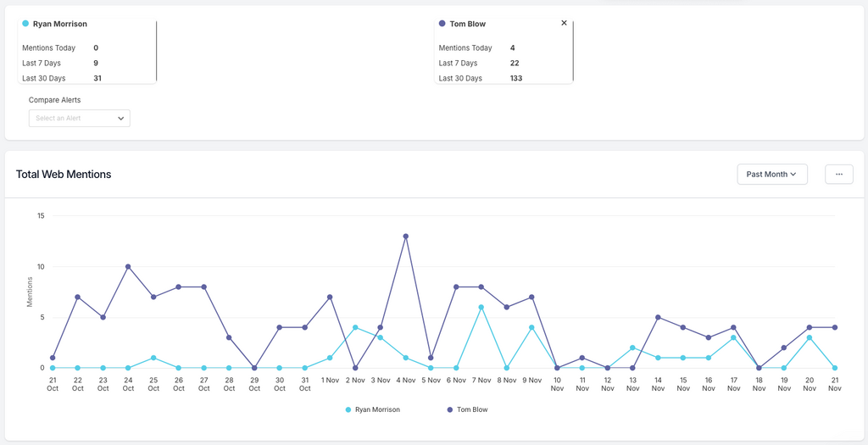The height and width of the screenshot is (445, 868).
Task: Toggle Ryan Morrison series in chart legend
Action: 373,409
